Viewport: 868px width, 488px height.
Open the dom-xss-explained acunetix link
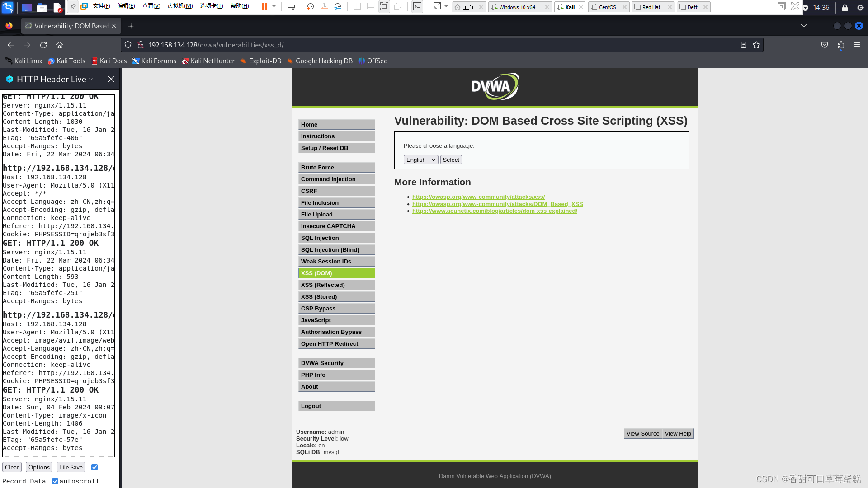pos(495,211)
